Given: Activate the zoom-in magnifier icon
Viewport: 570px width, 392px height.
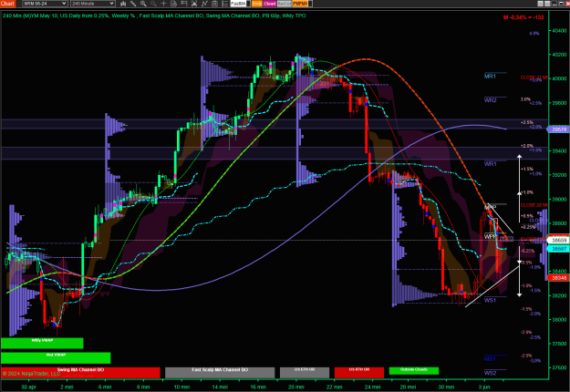Looking at the screenshot, I should (143, 4).
